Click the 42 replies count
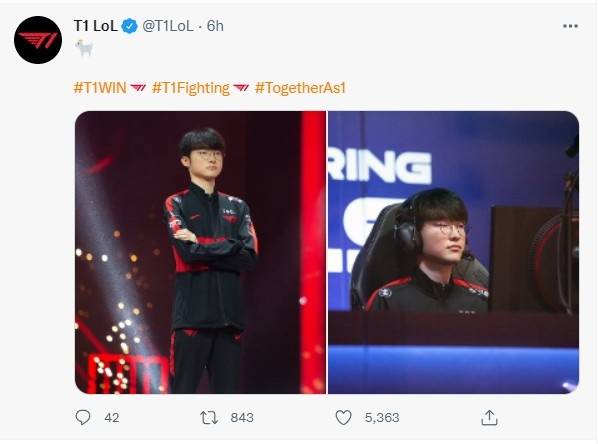Viewport: 598px width, 444px height. pyautogui.click(x=112, y=418)
